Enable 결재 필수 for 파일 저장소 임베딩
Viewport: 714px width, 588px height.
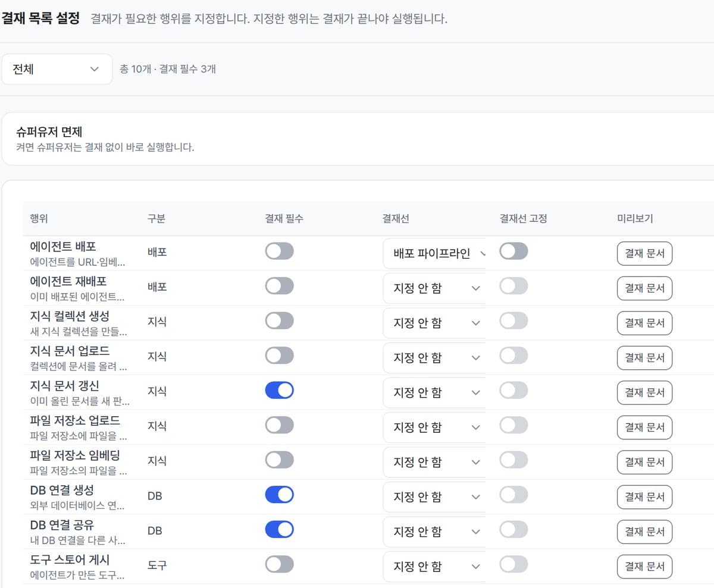click(279, 460)
